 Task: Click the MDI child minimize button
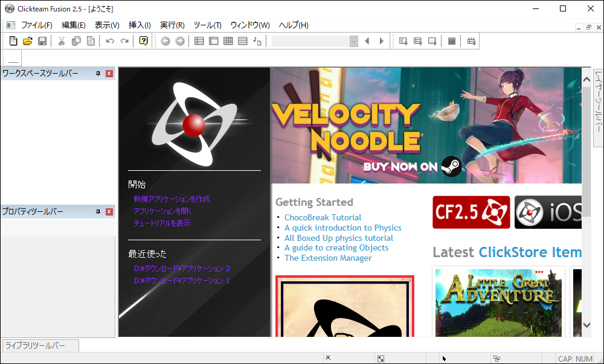[579, 27]
